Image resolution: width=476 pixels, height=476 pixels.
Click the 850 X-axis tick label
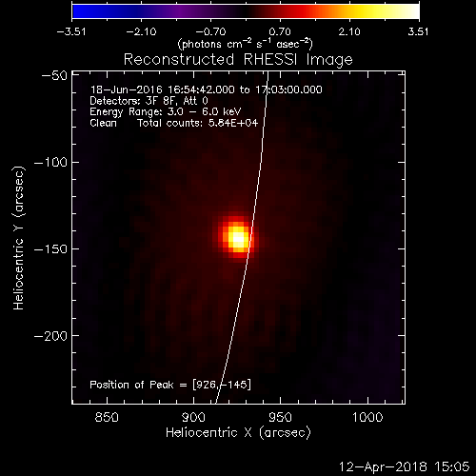(107, 417)
